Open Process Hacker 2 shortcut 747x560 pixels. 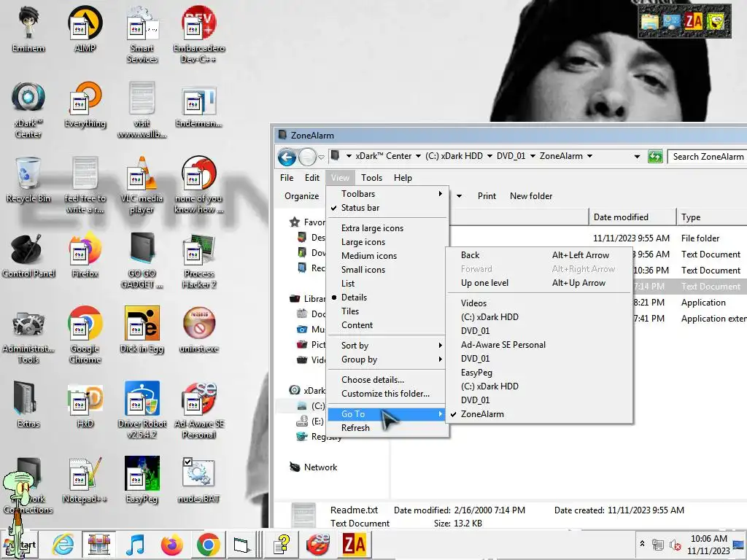198,260
